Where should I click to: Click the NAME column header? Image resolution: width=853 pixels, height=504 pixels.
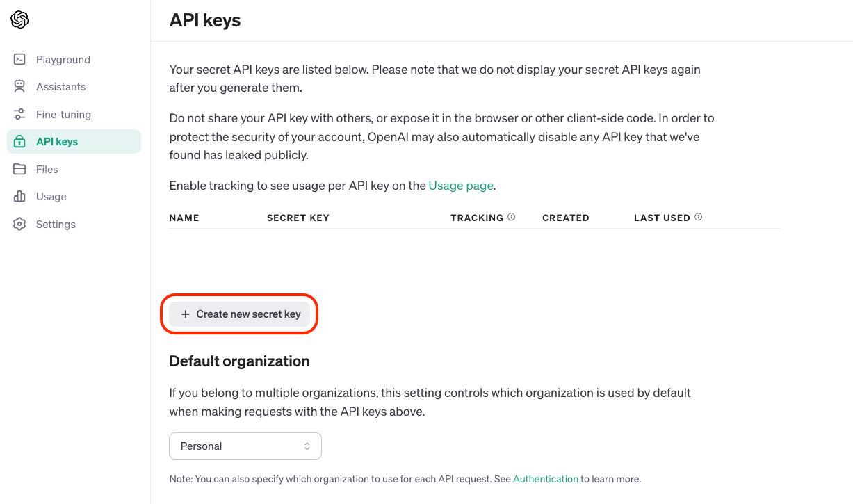pos(184,218)
